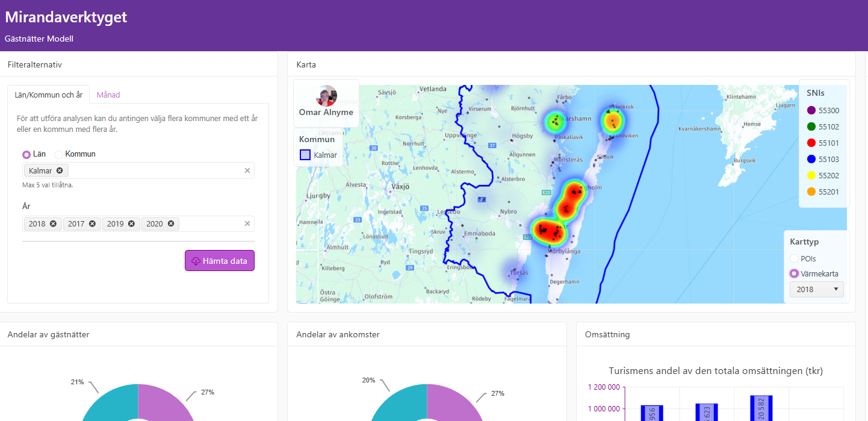Remove year 2017 tag

point(92,223)
